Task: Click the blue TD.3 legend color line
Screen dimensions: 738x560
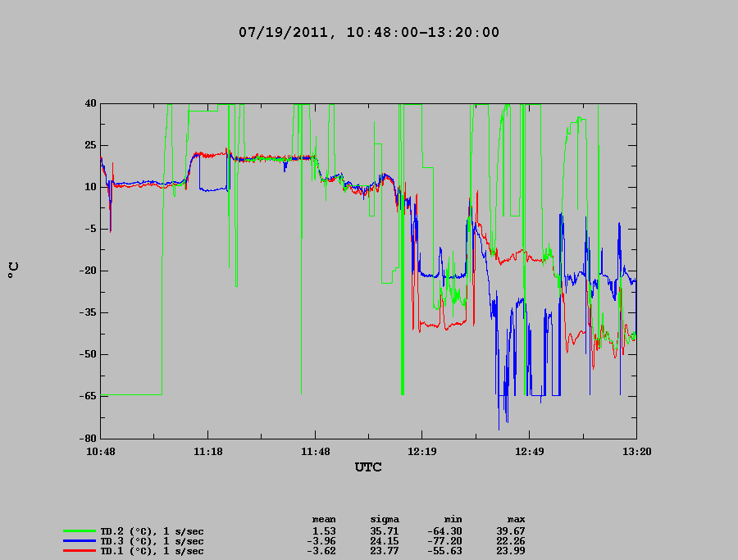Action: pos(79,541)
